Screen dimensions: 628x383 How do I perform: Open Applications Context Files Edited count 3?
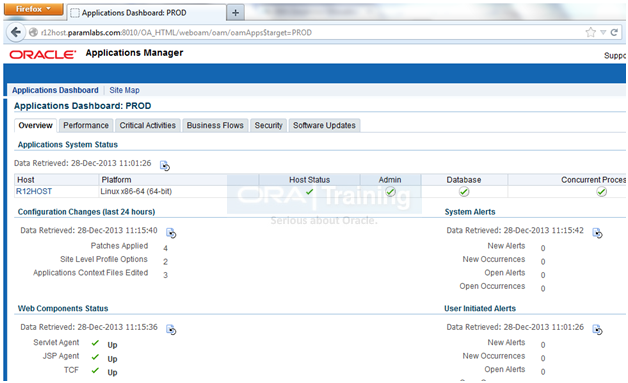(165, 275)
